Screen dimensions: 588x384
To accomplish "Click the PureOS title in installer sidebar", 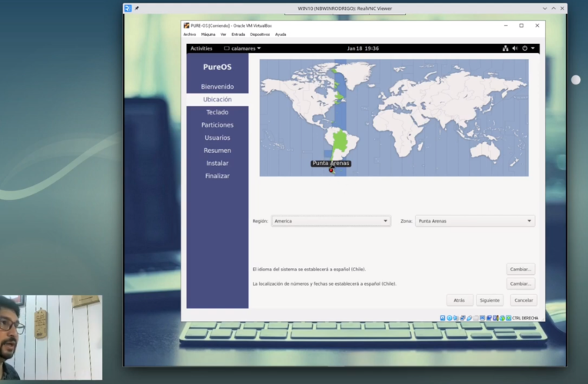I will [x=218, y=67].
